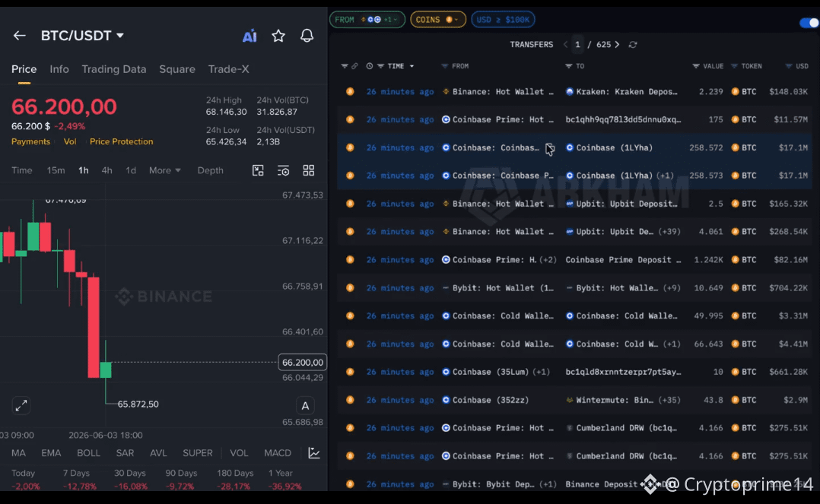820x504 pixels.
Task: Enable the EMA indicator
Action: pos(51,453)
